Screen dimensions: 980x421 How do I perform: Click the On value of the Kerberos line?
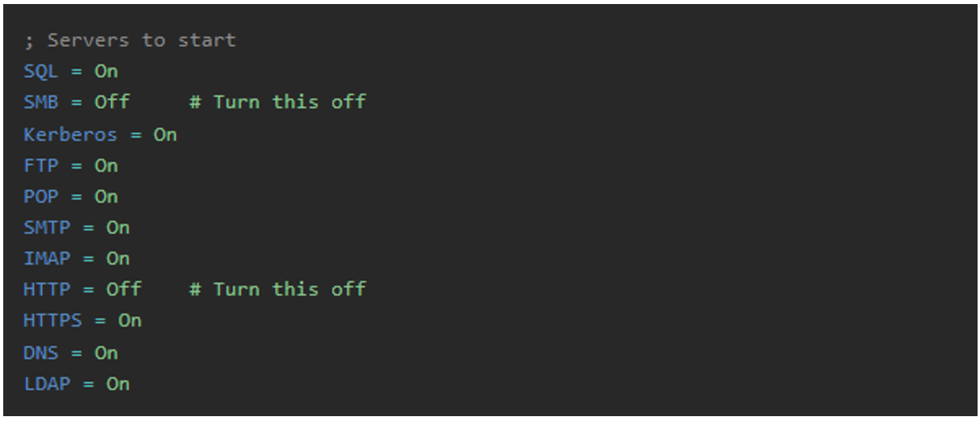click(x=165, y=134)
